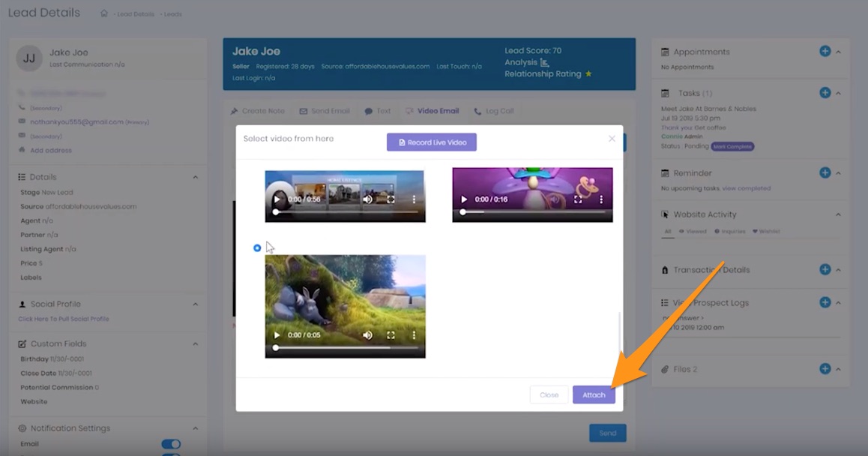
Task: Add a new reminder with plus icon
Action: [x=825, y=172]
